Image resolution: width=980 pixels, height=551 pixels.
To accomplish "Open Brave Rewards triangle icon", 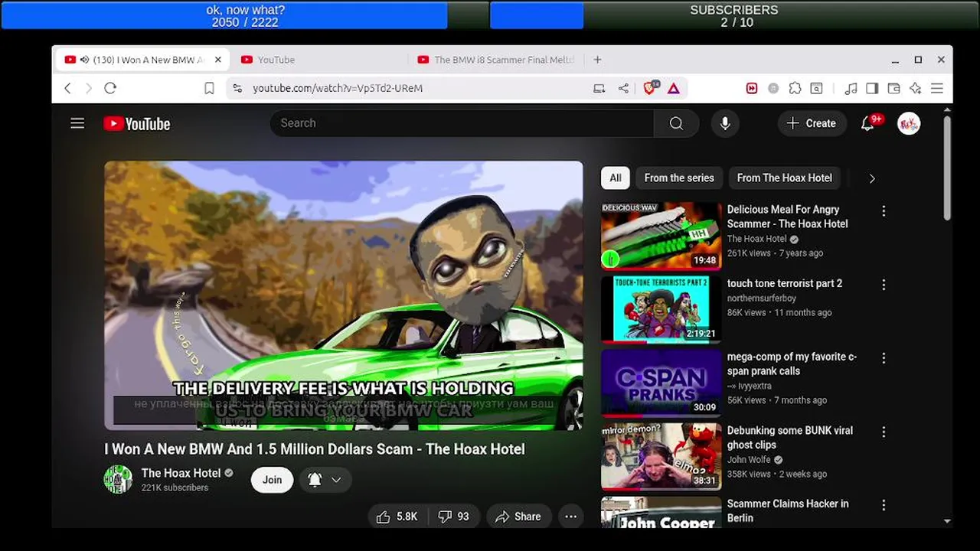I will [674, 88].
